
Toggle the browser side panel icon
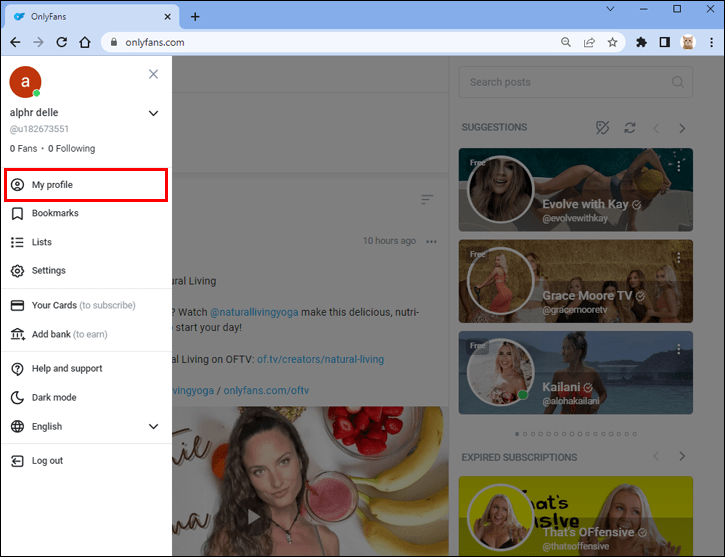point(665,43)
